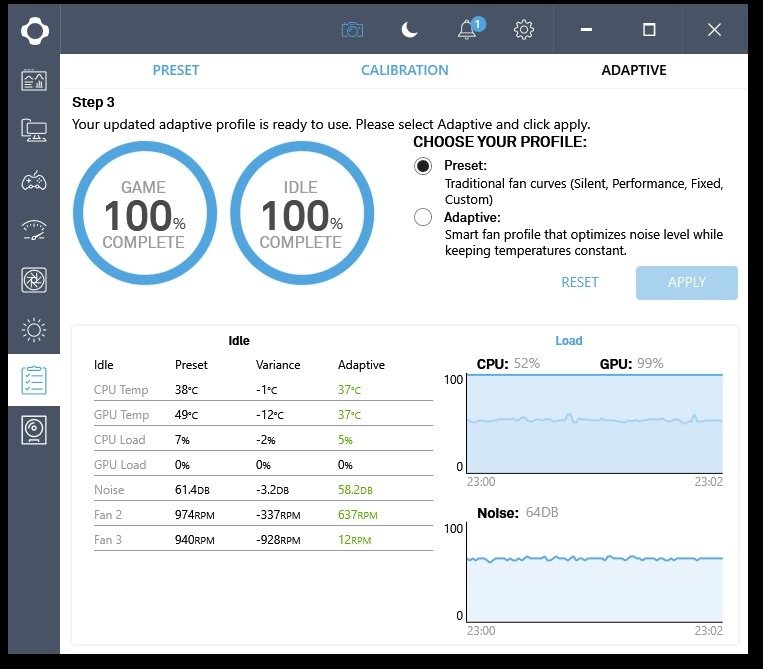
Task: Open the dashboard panel in the sidebar
Action: click(x=34, y=80)
